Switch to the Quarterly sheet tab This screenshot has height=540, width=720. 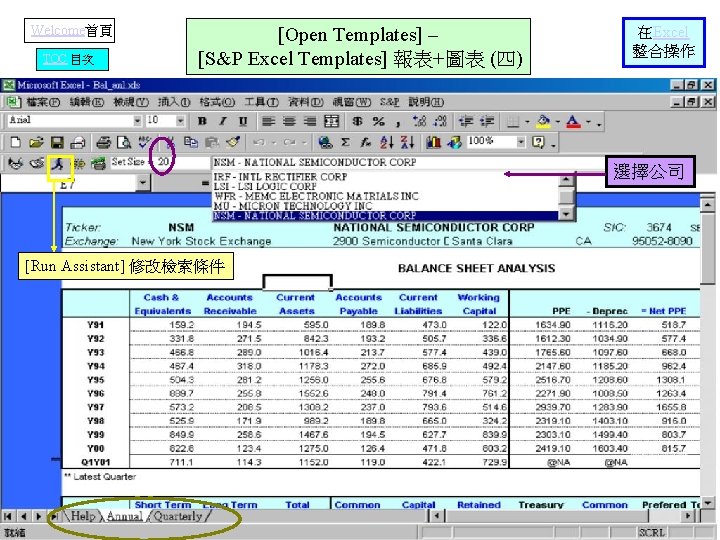click(178, 516)
